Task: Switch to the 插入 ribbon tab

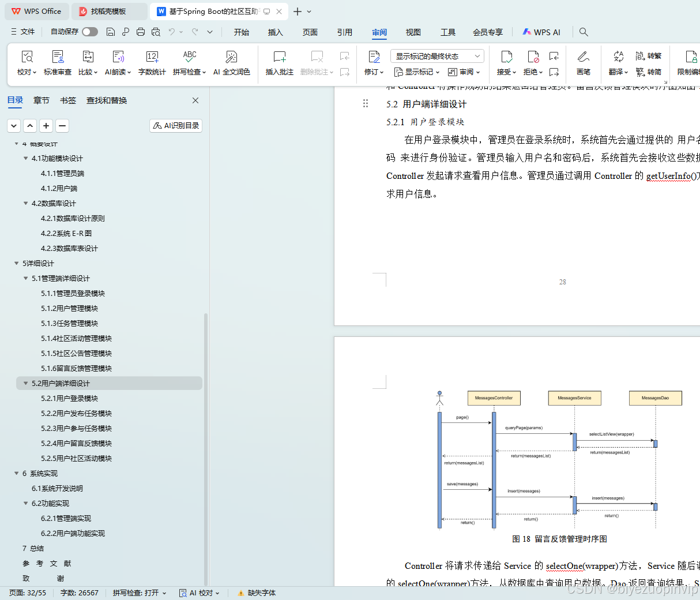Action: coord(276,32)
